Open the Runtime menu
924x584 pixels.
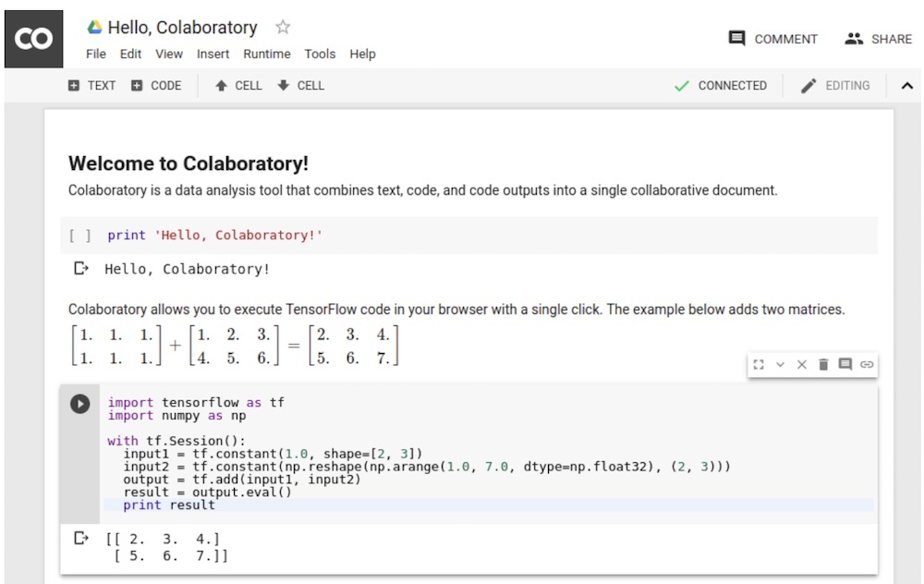[x=267, y=55]
